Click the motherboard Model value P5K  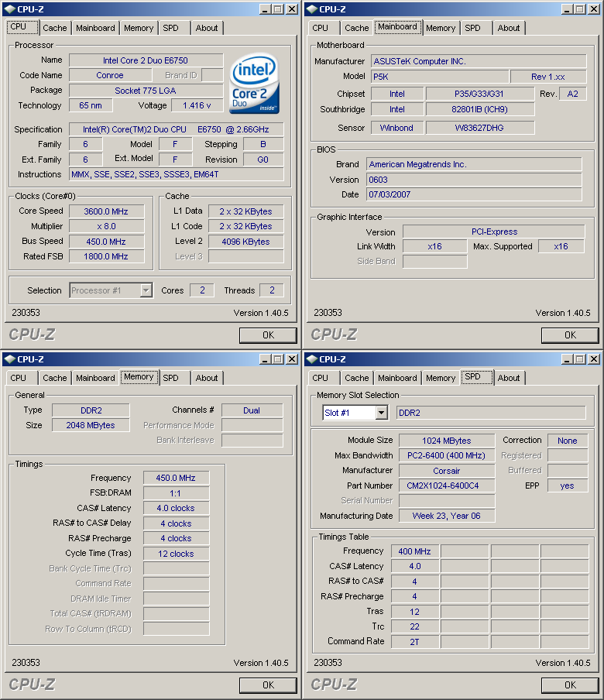(440, 77)
